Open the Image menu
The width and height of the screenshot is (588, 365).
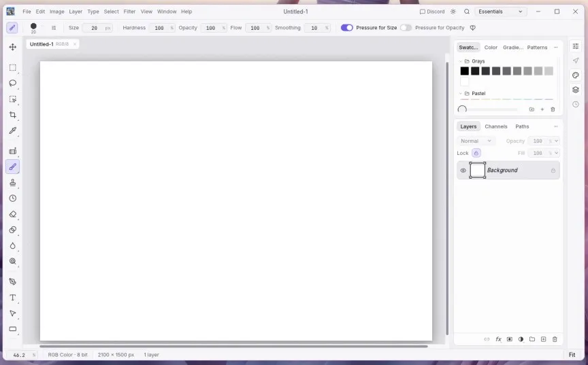tap(57, 12)
